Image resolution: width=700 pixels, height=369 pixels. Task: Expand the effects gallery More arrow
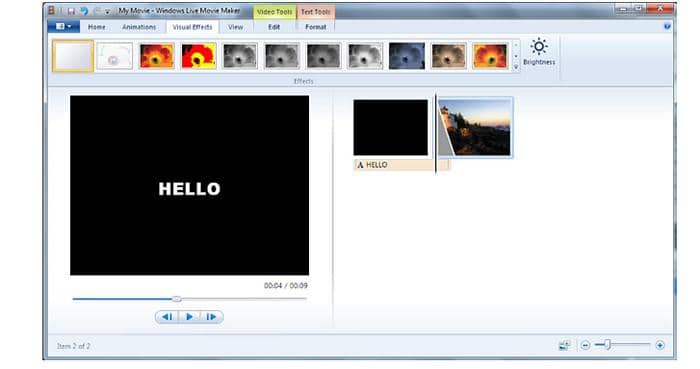(x=516, y=67)
